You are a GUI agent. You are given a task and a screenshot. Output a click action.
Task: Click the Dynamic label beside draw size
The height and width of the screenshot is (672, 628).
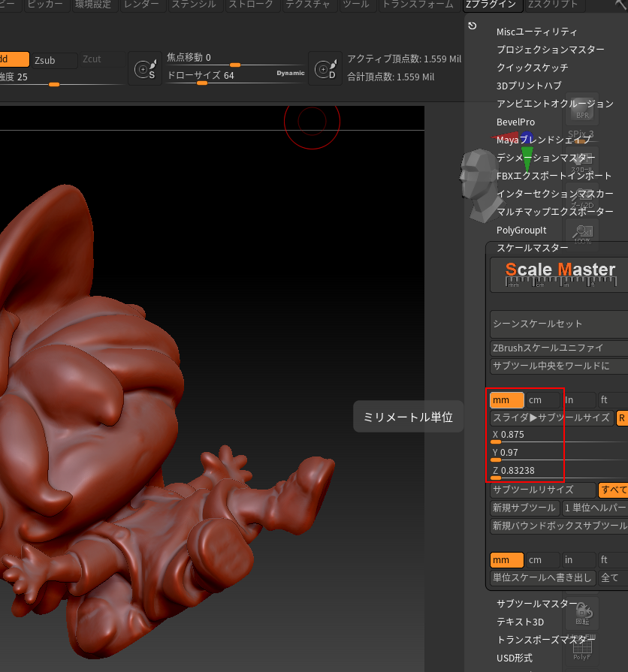coord(290,74)
